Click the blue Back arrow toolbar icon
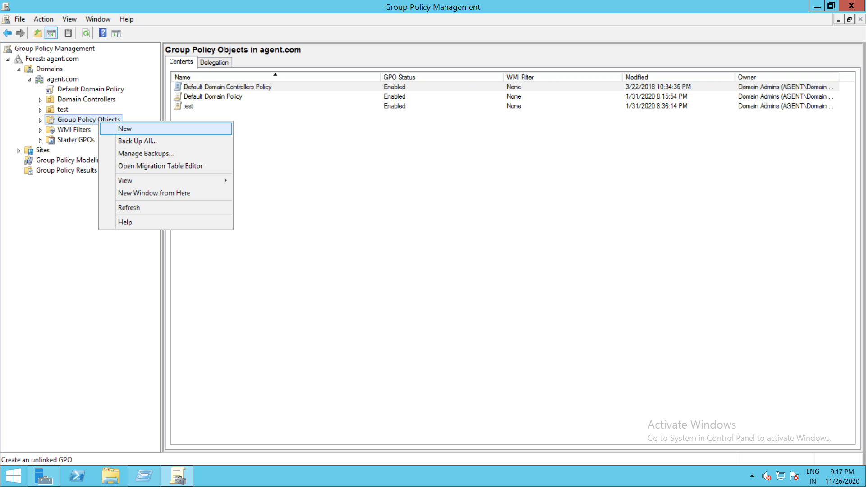868x489 pixels. click(x=7, y=33)
